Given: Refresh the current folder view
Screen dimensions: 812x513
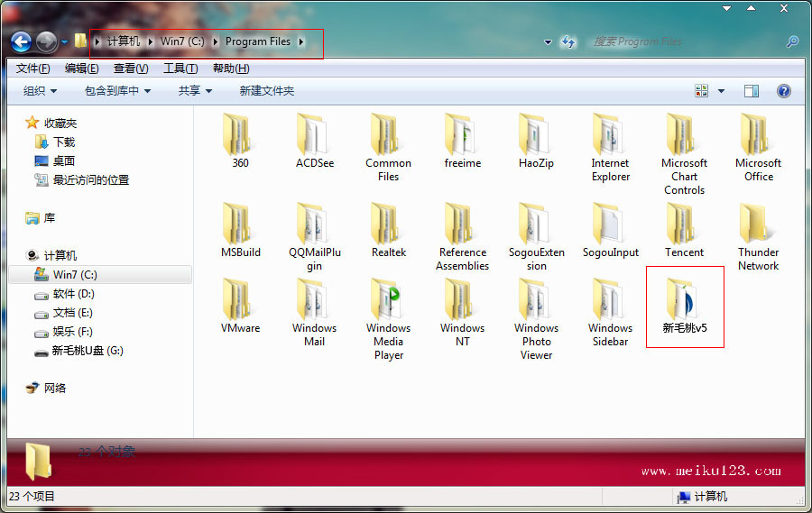Looking at the screenshot, I should (x=568, y=42).
